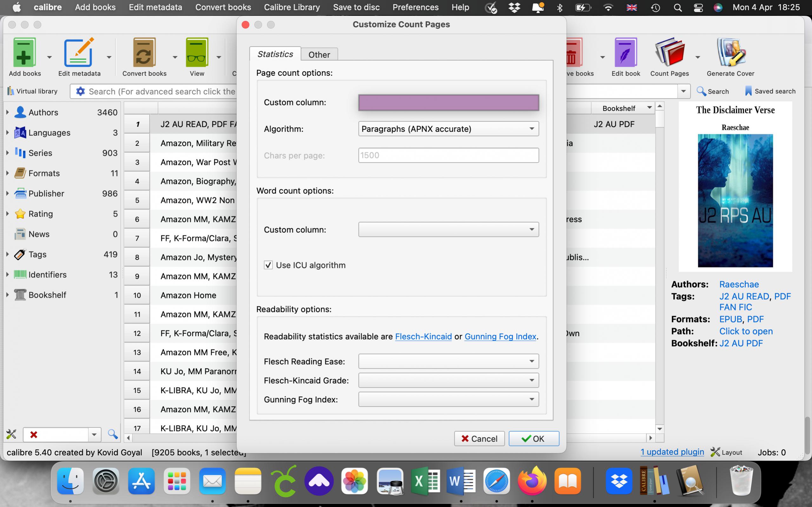This screenshot has height=507, width=812.
Task: Click the EPUB format link
Action: [730, 319]
